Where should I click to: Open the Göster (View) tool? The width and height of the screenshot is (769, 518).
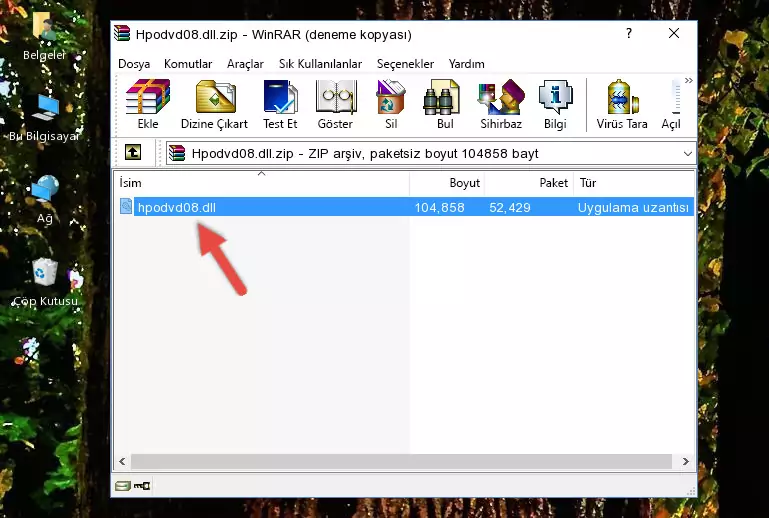click(335, 104)
